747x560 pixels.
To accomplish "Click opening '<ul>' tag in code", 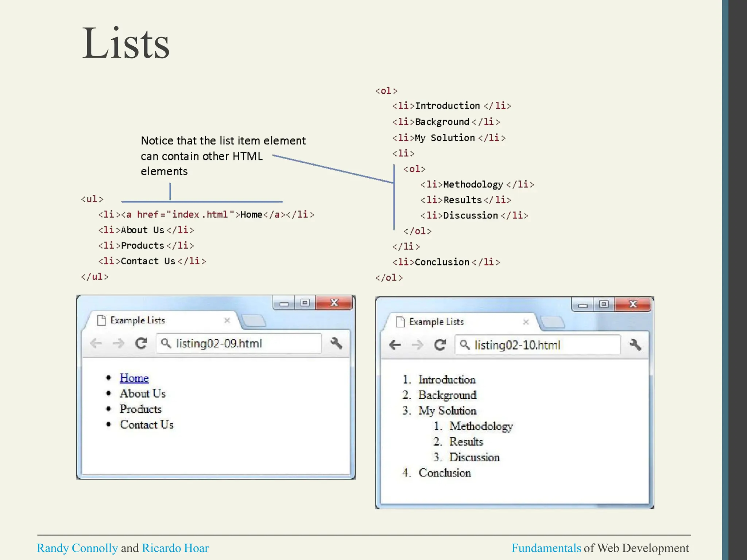I will coord(92,199).
